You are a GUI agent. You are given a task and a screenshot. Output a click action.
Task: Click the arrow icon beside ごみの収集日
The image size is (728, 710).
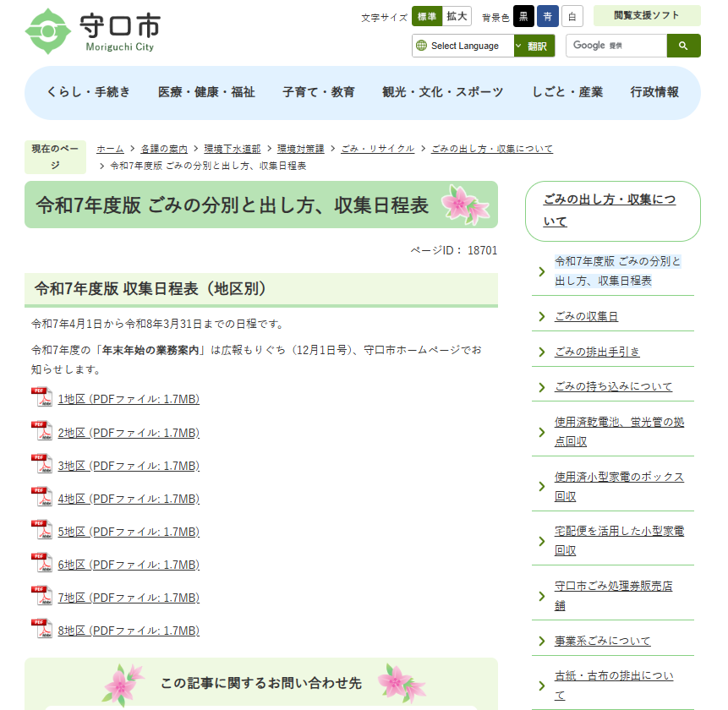coord(542,317)
